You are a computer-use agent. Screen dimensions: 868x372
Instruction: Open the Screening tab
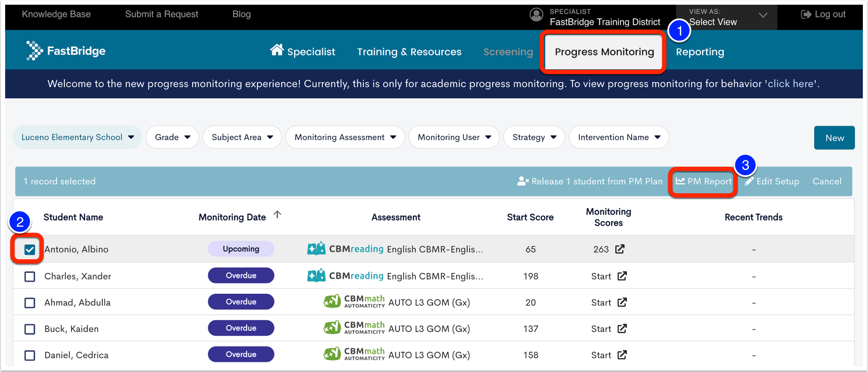click(508, 52)
